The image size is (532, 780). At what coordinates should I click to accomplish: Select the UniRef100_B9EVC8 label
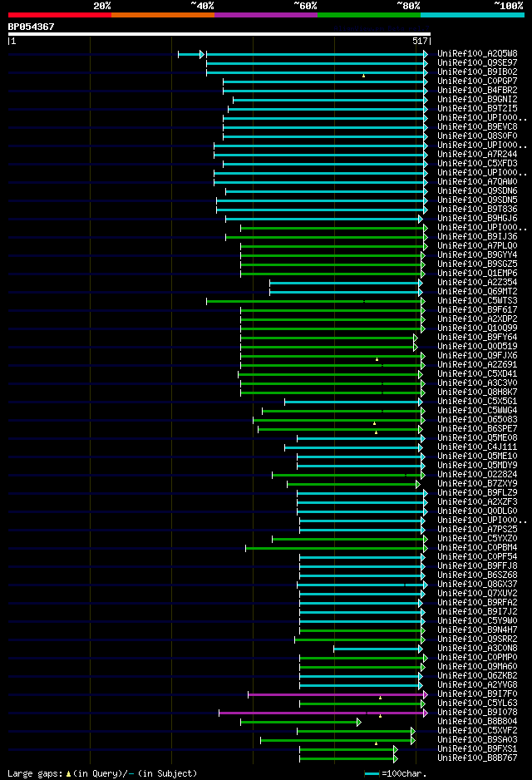(477, 126)
